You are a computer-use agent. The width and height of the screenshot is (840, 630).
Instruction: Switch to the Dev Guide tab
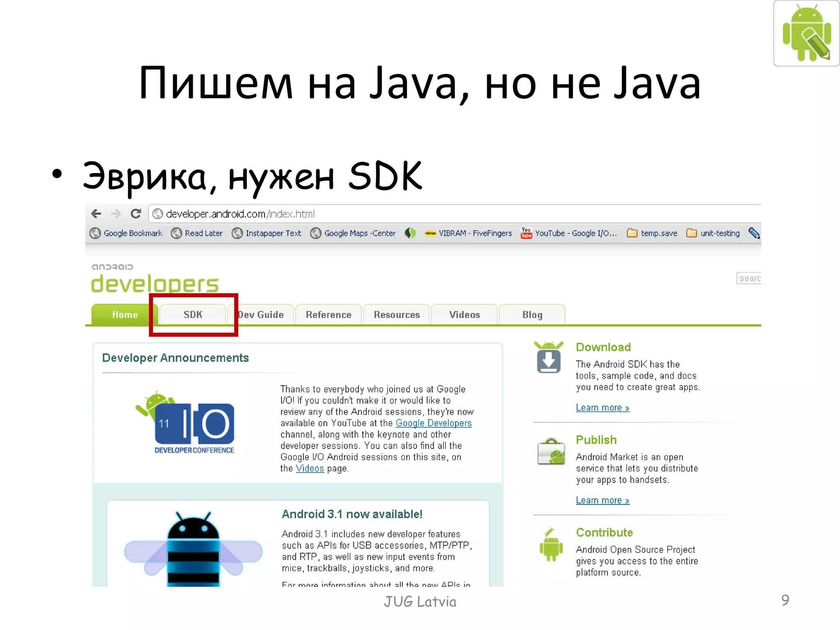pyautogui.click(x=261, y=315)
